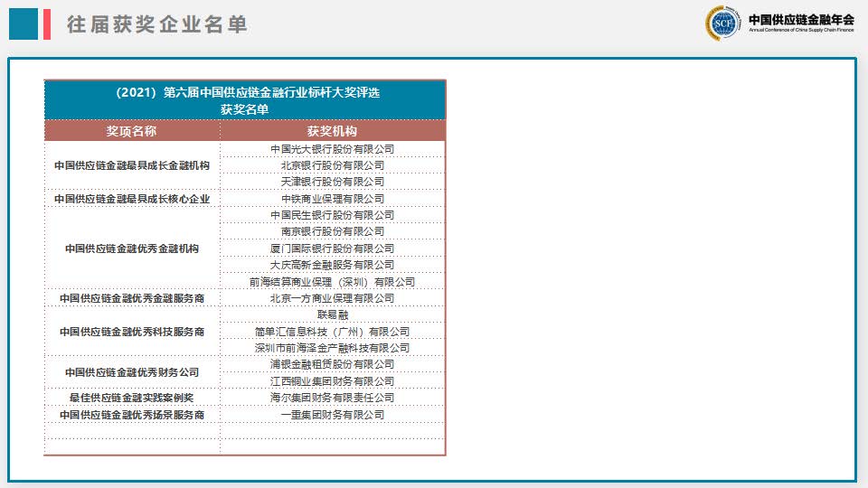Click the teal table banner 第六届中国供应链金融行业标杆大奖评选
Screen dimensions: 868x488
[x=244, y=100]
